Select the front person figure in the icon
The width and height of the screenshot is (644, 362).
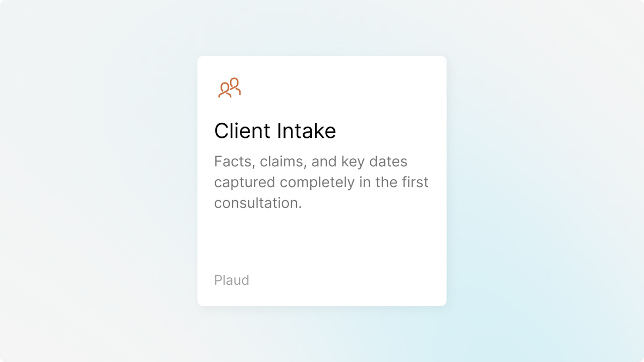point(224,90)
